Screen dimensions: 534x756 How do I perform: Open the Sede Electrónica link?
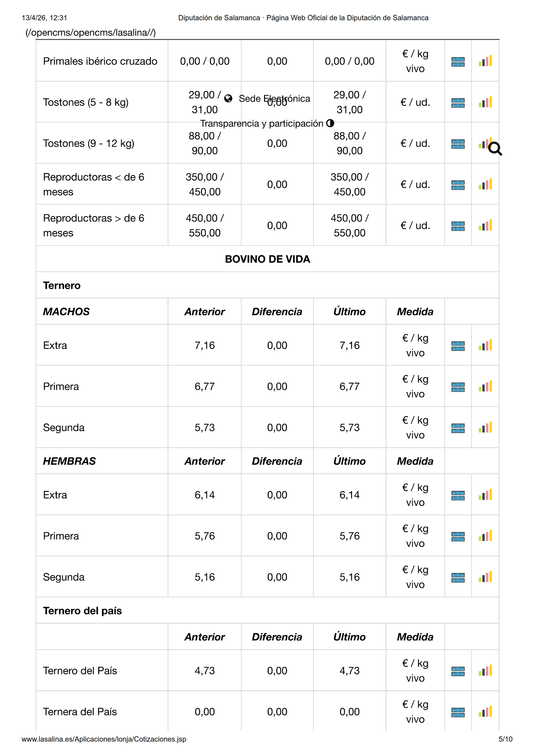[x=274, y=99]
